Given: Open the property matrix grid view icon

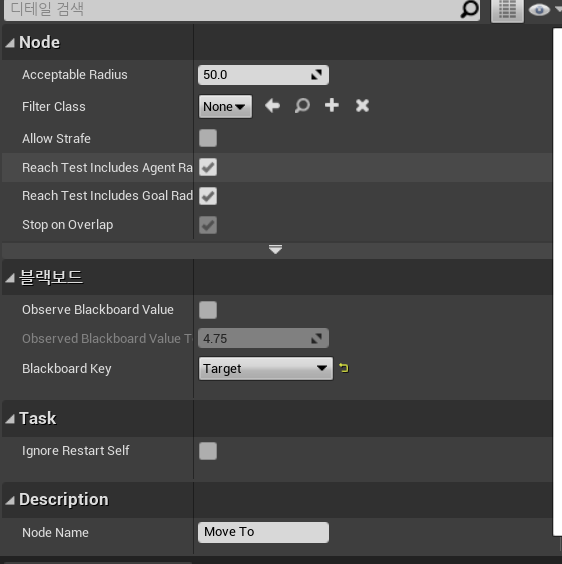Looking at the screenshot, I should pos(507,10).
